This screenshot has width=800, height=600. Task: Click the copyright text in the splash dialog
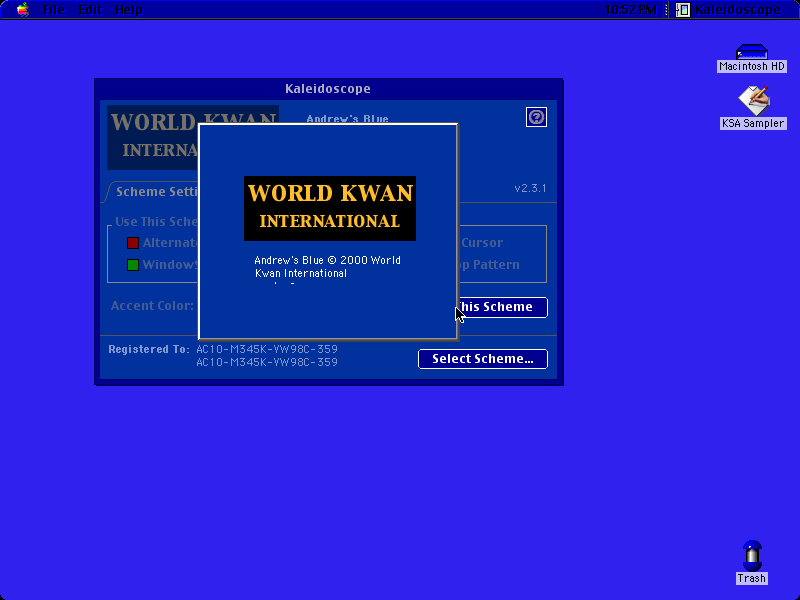pos(328,267)
